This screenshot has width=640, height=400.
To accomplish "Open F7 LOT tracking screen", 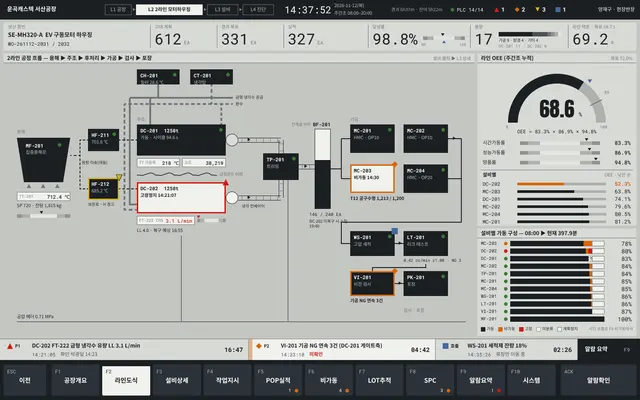I will [x=379, y=380].
